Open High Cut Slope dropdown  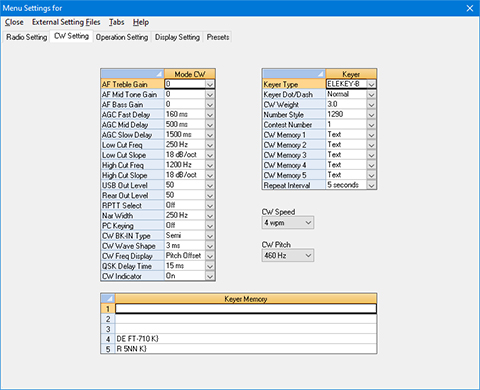[210, 175]
